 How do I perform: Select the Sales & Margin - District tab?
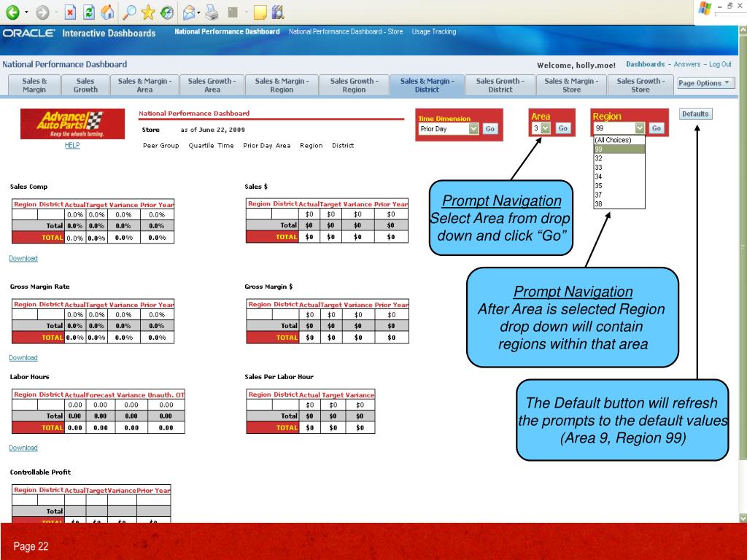tap(427, 85)
